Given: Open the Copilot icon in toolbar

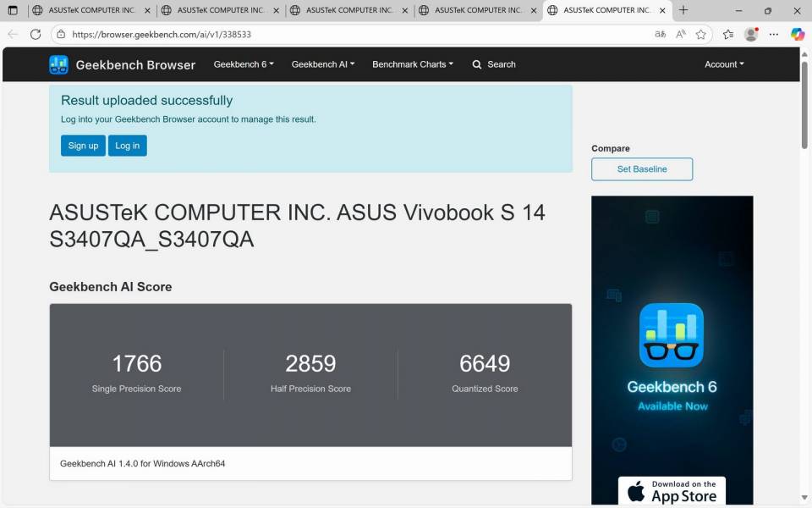Looking at the screenshot, I should coord(796,35).
